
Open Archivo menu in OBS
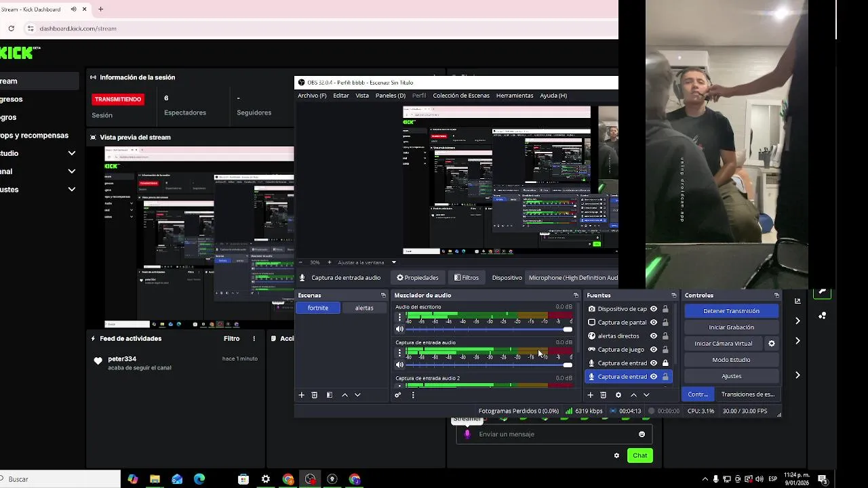312,96
